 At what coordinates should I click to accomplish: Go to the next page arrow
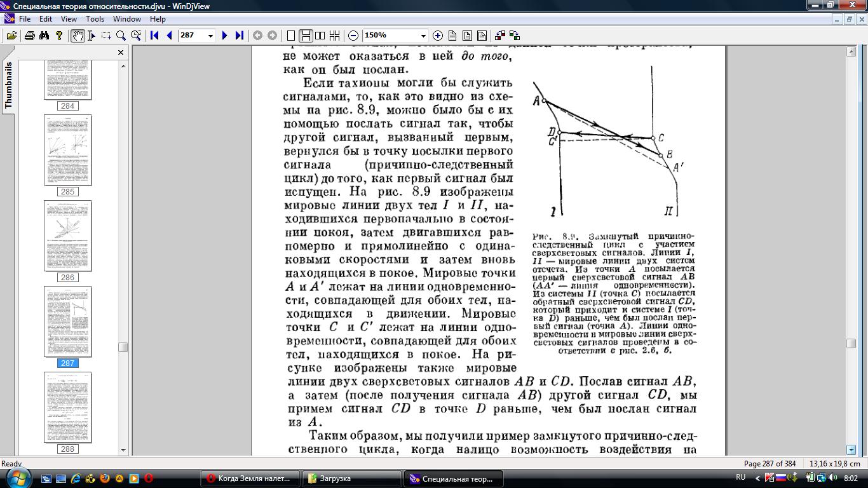pyautogui.click(x=224, y=36)
